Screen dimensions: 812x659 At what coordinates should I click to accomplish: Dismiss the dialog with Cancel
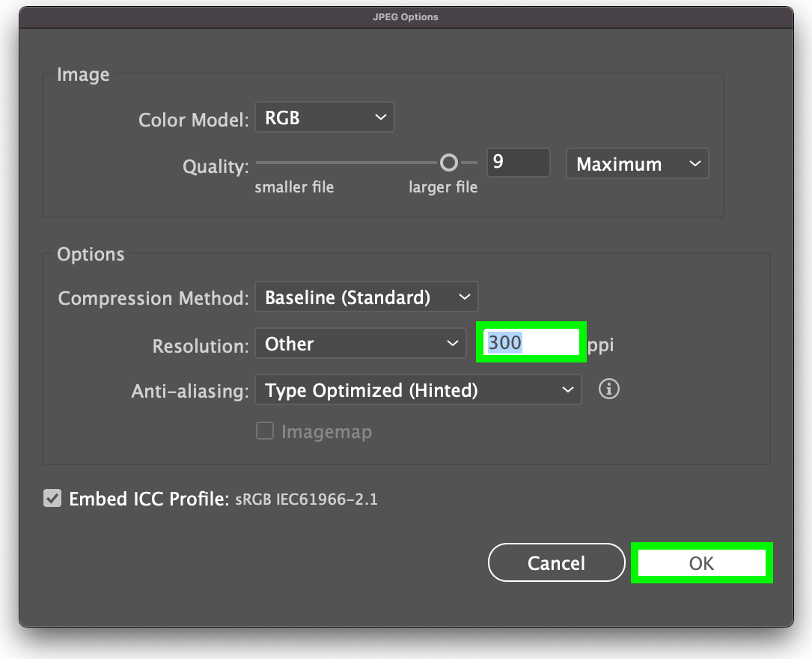(556, 562)
